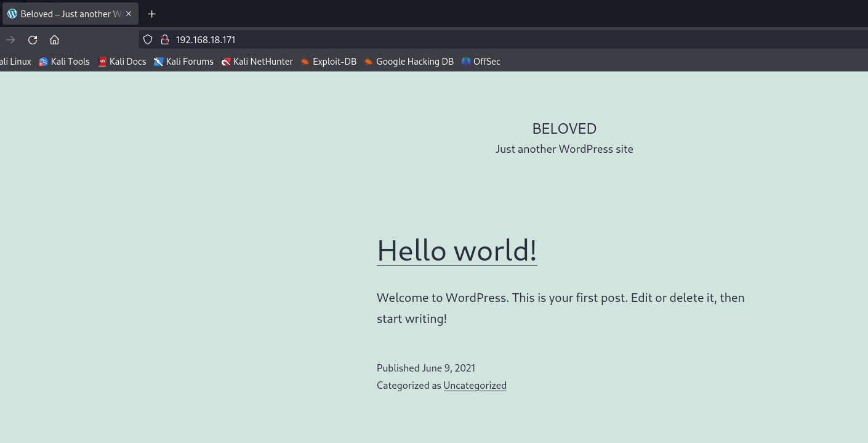Viewport: 868px width, 443px height.
Task: Click the Uncategorized category link
Action: point(475,386)
